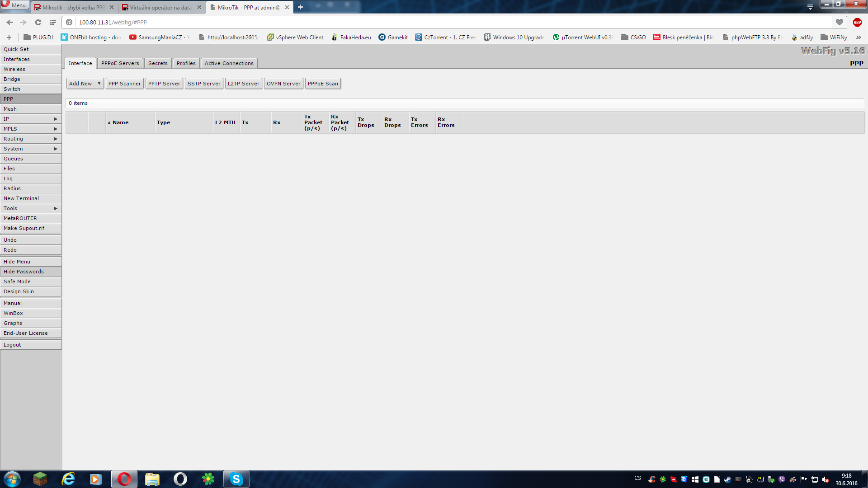Open the Add New dropdown
The width and height of the screenshot is (868, 488).
pos(85,84)
